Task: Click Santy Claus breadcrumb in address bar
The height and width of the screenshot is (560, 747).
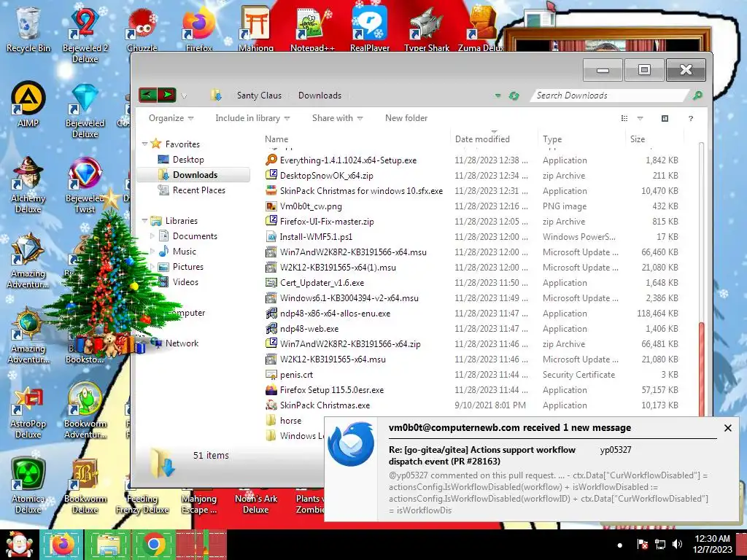Action: pyautogui.click(x=259, y=96)
